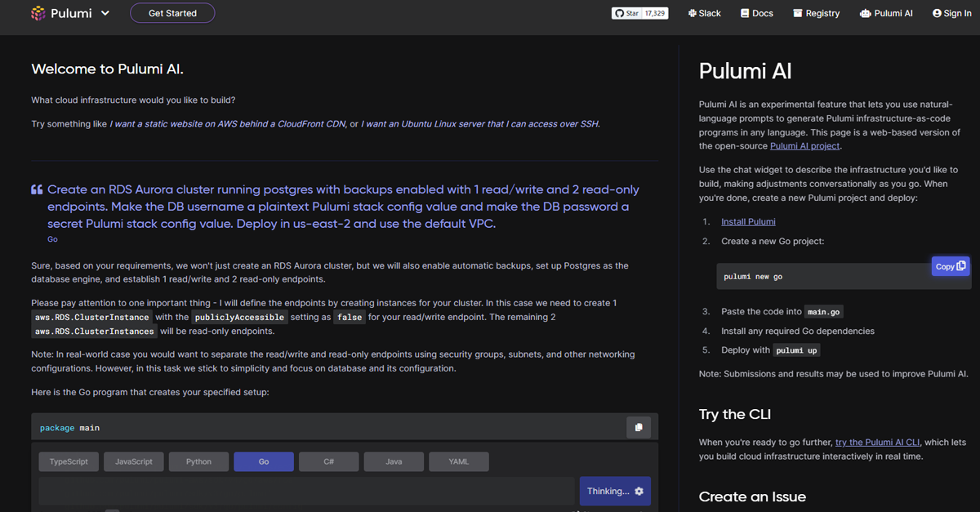
Task: Click the 'pulumi up' code text
Action: [x=796, y=350]
